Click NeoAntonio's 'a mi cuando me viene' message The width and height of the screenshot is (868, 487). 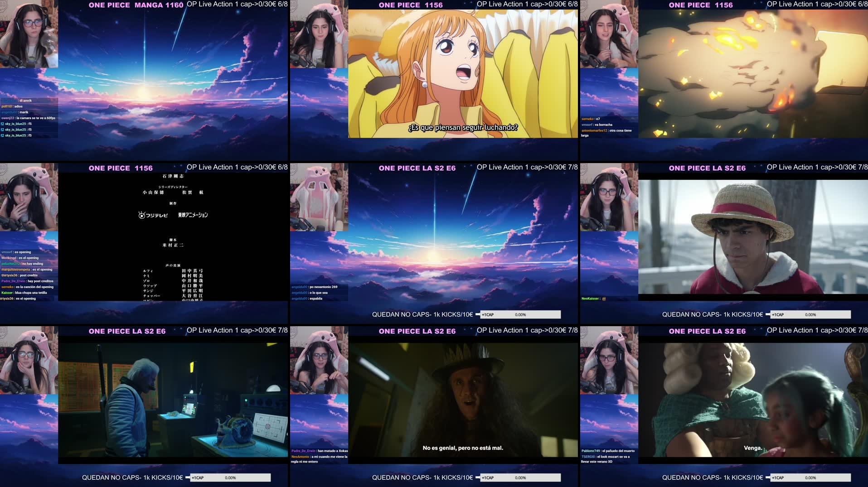click(320, 459)
